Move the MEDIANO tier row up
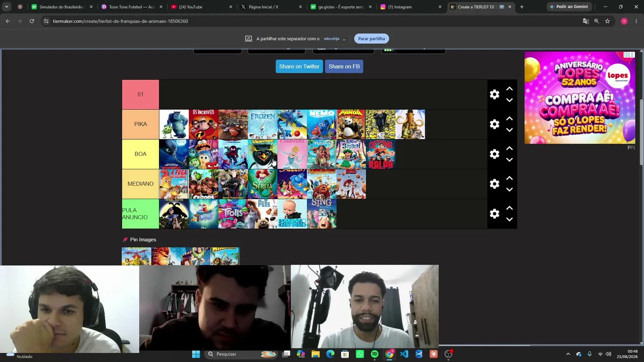The width and height of the screenshot is (644, 362). pos(509,178)
